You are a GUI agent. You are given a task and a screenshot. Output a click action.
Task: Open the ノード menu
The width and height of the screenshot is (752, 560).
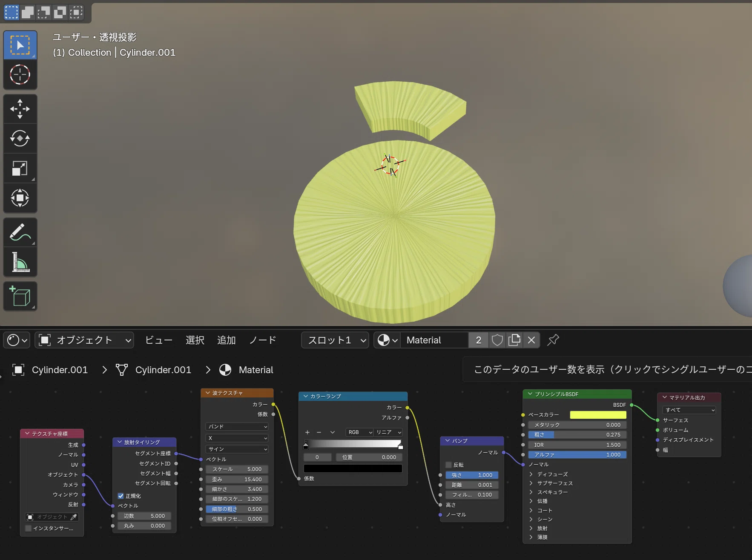tap(263, 340)
